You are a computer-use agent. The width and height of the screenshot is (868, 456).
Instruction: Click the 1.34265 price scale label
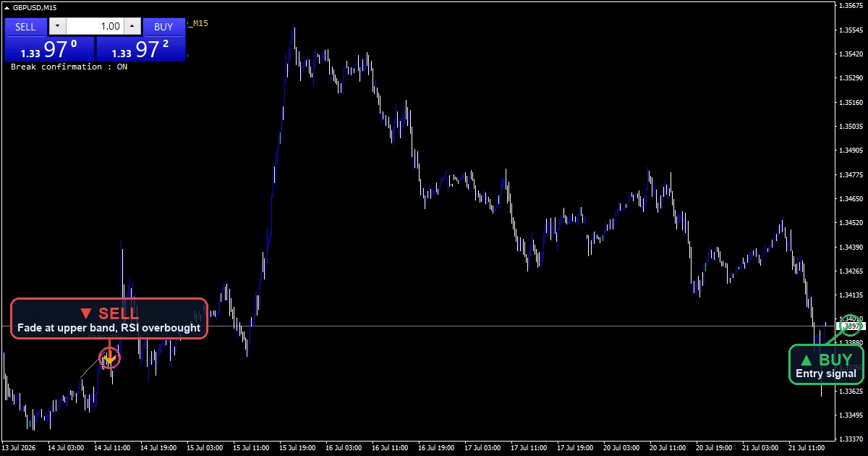(851, 271)
